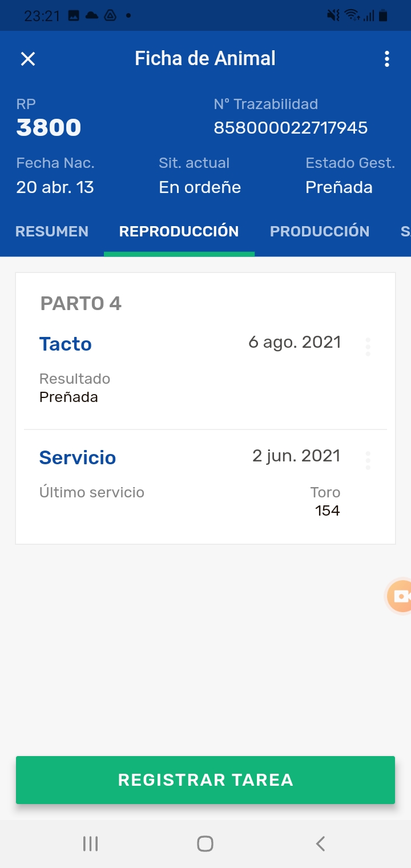Tap the Toro 154 value

(x=327, y=511)
